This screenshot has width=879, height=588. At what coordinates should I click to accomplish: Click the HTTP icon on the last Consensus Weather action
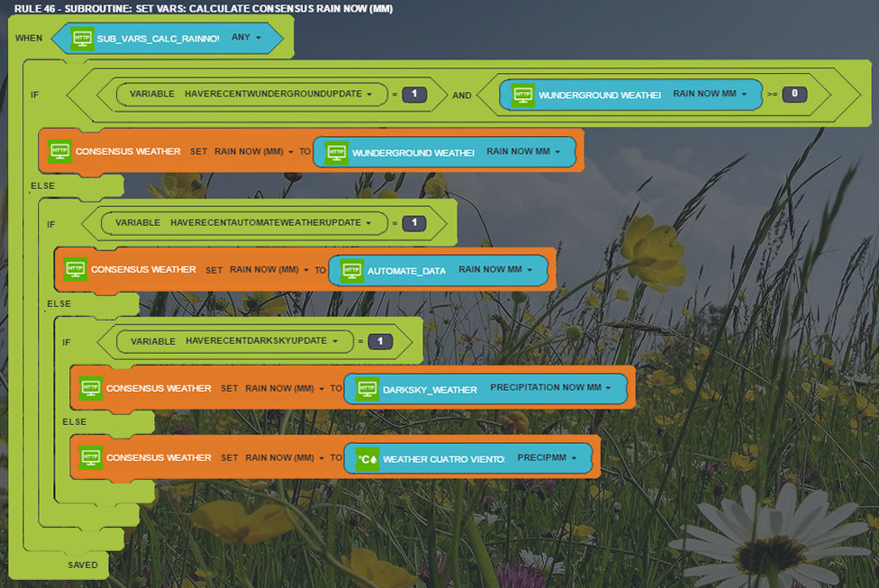[x=91, y=457]
